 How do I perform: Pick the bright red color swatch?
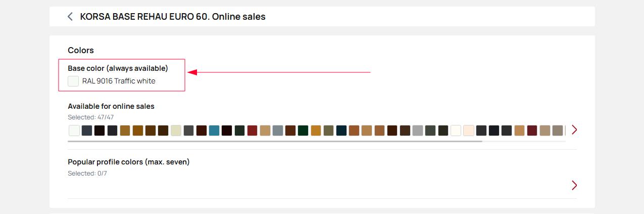[x=252, y=130]
